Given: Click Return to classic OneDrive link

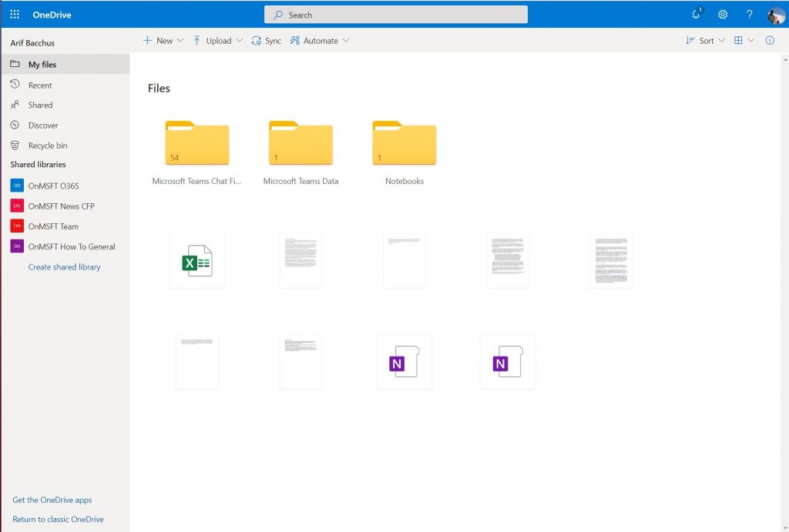Looking at the screenshot, I should pos(59,519).
